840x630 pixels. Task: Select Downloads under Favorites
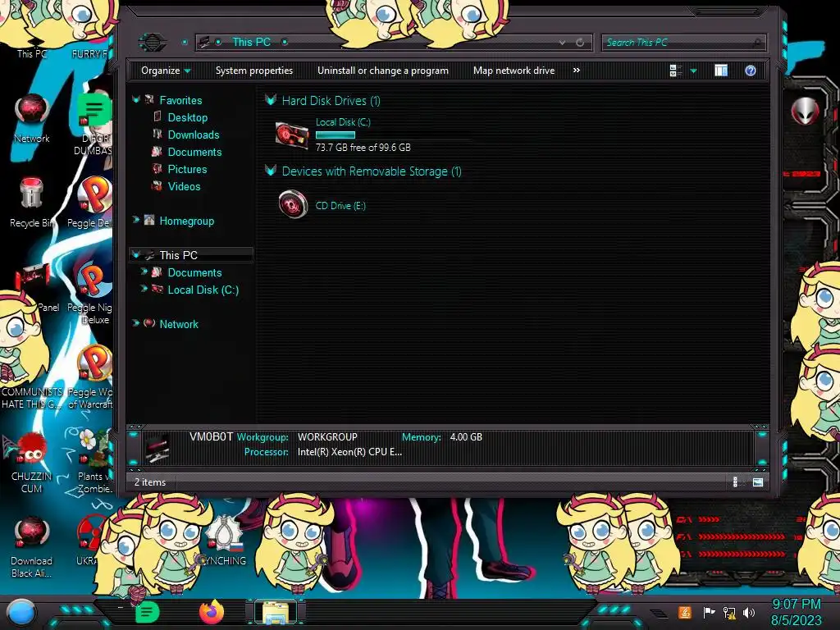coord(194,135)
